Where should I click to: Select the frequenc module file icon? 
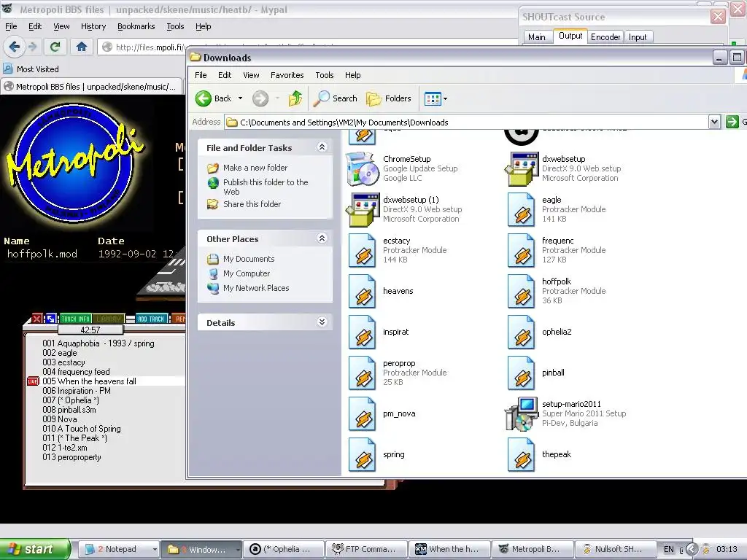(521, 251)
